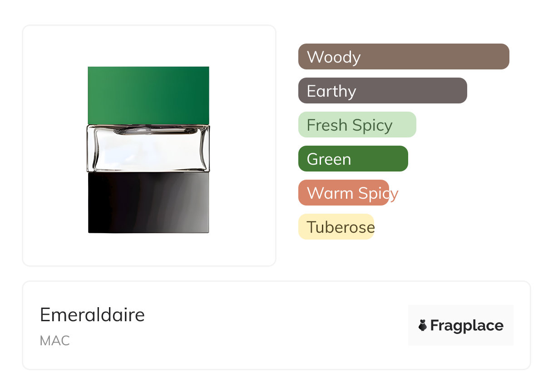Click the Fragplace wordmark text
Screen dimensions: 553x392
(x=467, y=325)
